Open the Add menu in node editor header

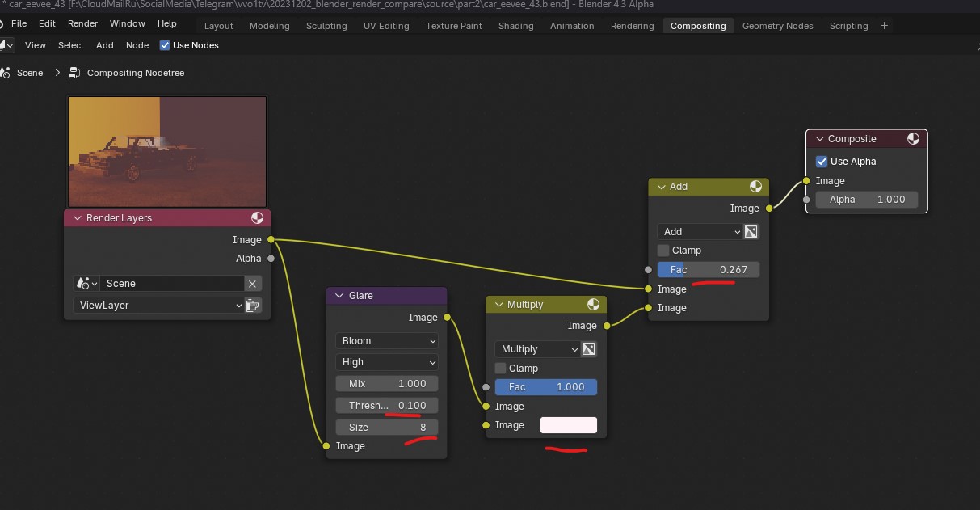[x=105, y=45]
